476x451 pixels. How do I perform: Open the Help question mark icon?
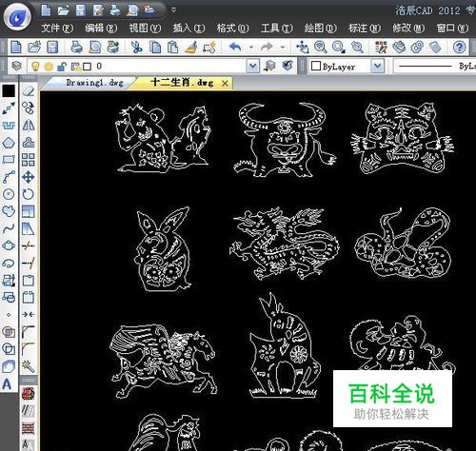tap(459, 48)
